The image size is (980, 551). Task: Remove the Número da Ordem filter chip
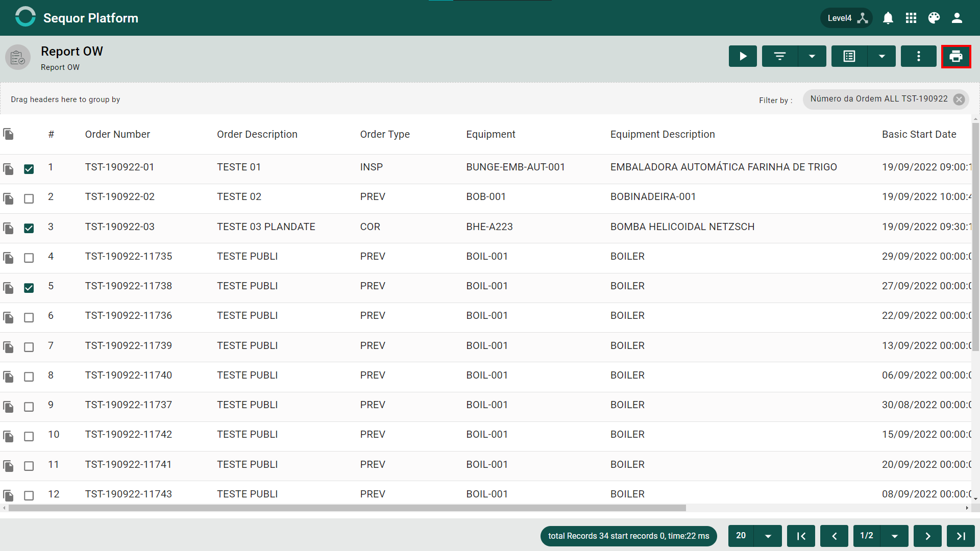(x=959, y=99)
